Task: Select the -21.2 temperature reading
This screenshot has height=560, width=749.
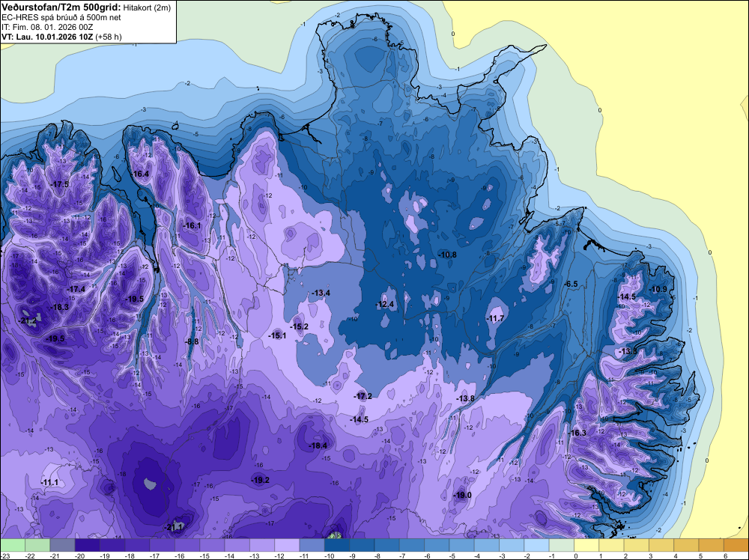Action: pyautogui.click(x=27, y=321)
